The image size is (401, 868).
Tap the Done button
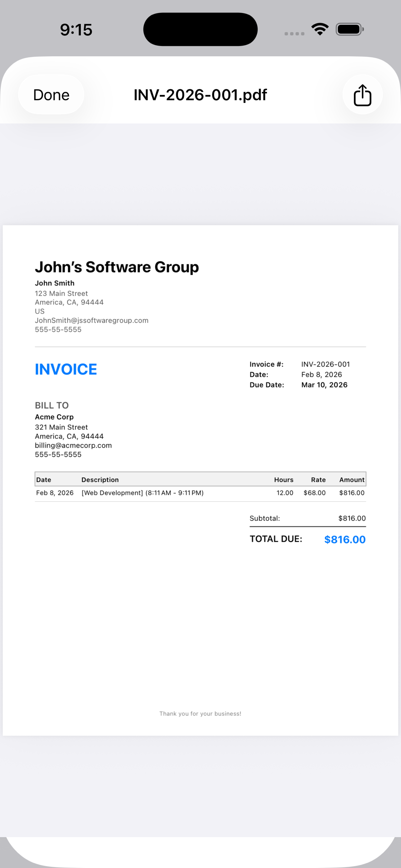pos(51,95)
